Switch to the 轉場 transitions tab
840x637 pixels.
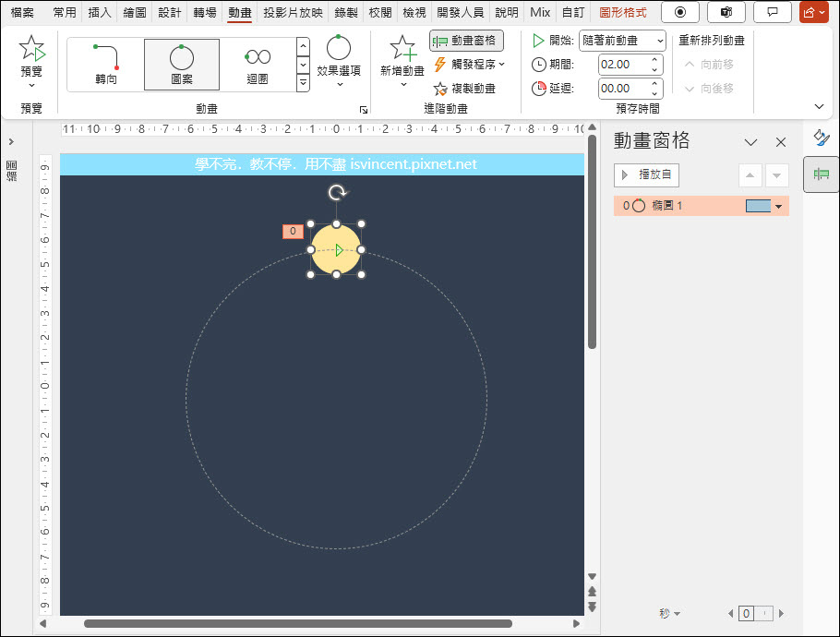click(205, 12)
